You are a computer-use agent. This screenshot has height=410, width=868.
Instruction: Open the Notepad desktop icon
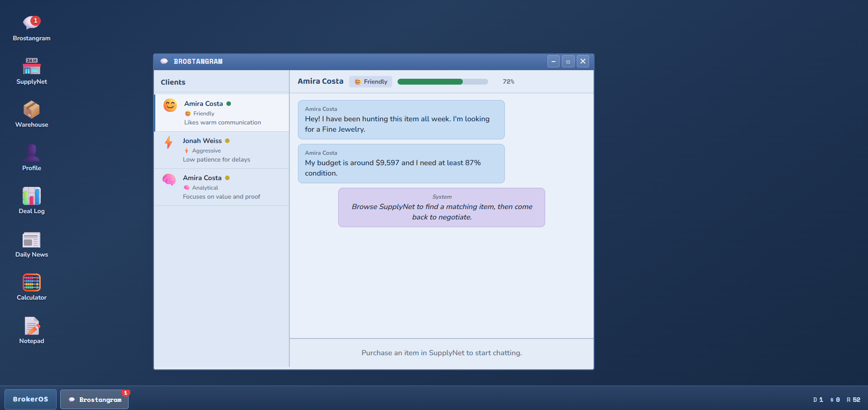pos(32,331)
